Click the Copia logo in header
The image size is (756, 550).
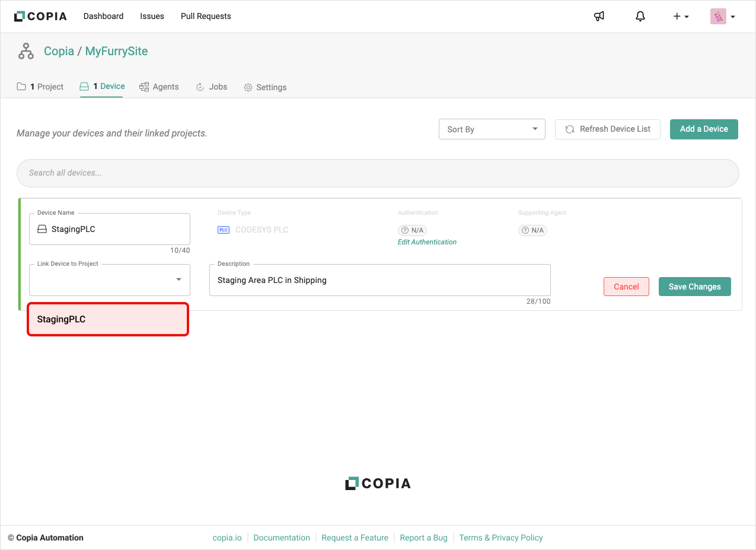click(x=40, y=17)
